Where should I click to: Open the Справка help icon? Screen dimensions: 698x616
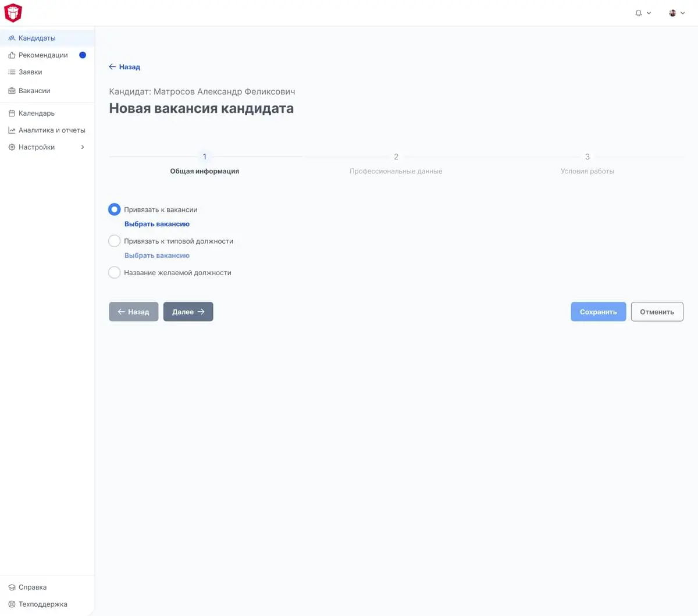point(11,587)
